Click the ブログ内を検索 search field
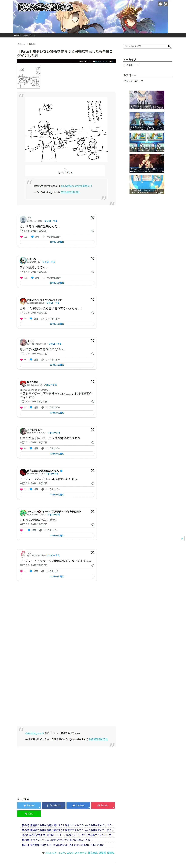Viewport: 186px width, 868px height. coord(145,46)
